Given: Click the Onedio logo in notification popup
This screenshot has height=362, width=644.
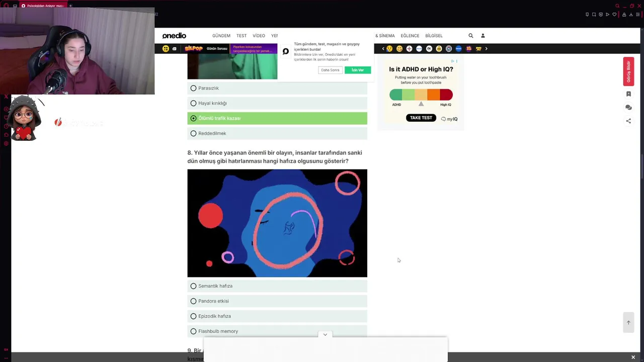Looking at the screenshot, I should coord(286,51).
